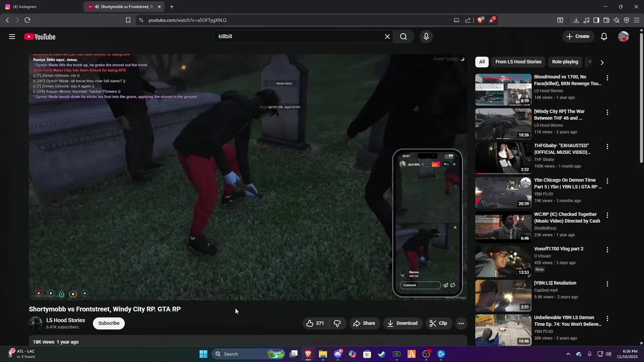Screen dimensions: 644x362
Task: Close the Shortymobb vs Frontstreet tab
Action: pos(159,7)
